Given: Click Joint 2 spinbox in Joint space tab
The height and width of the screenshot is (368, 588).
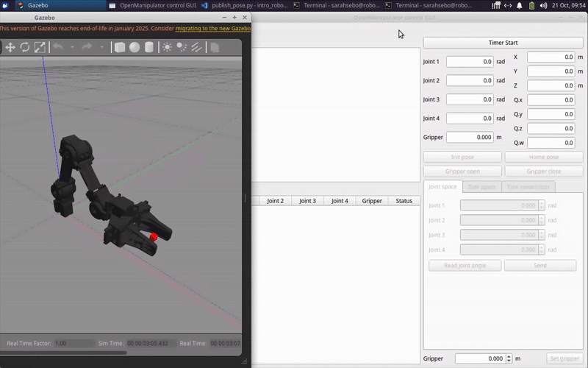Looking at the screenshot, I should point(503,220).
